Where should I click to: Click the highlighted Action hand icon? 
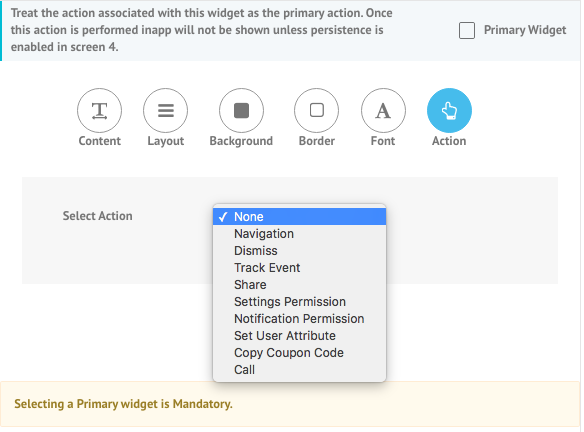449,110
